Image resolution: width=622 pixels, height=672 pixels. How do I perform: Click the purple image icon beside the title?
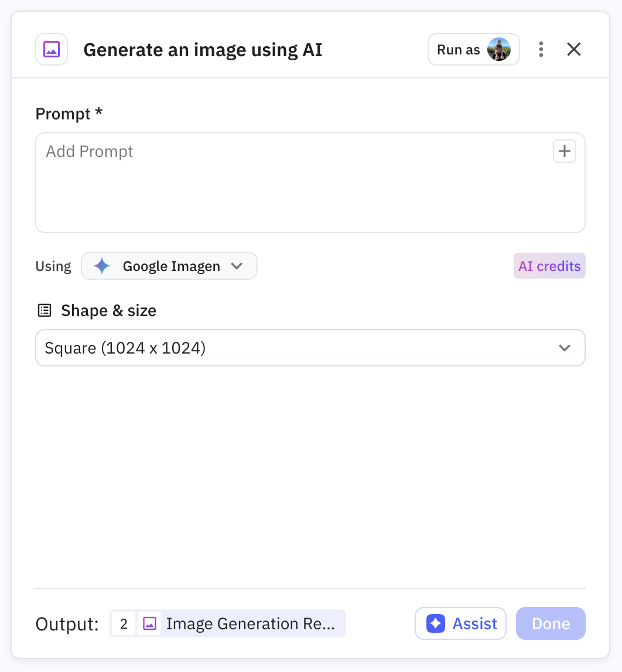point(52,49)
